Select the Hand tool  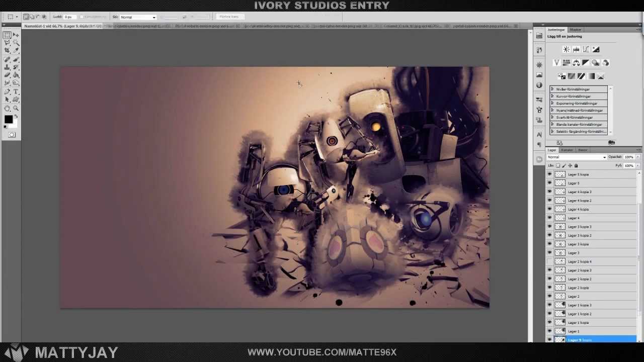pyautogui.click(x=7, y=108)
